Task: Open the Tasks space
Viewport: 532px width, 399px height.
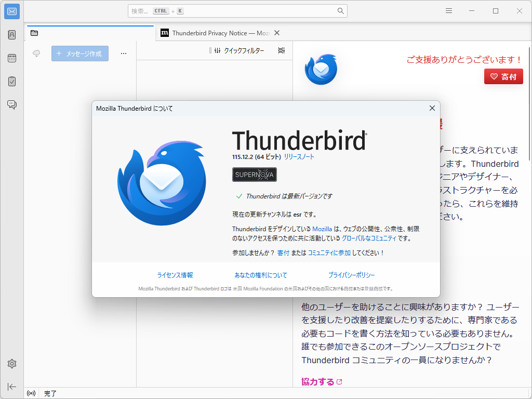Action: click(11, 81)
